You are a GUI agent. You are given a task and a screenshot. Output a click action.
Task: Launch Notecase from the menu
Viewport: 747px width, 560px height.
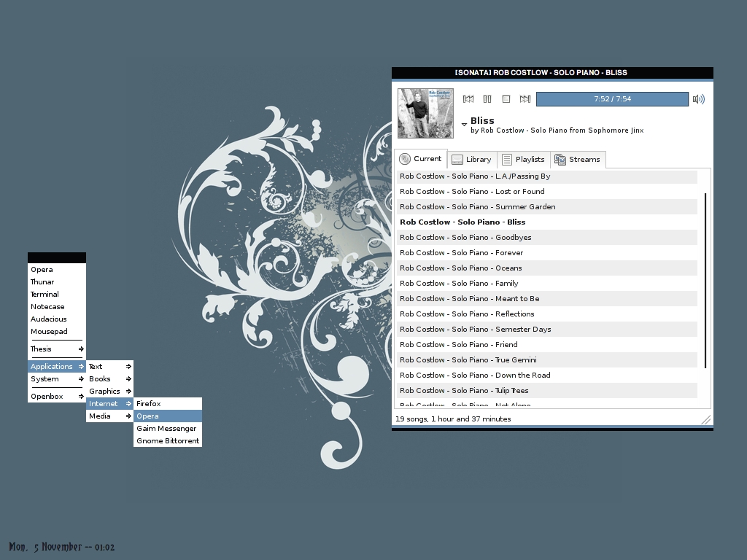(57, 307)
